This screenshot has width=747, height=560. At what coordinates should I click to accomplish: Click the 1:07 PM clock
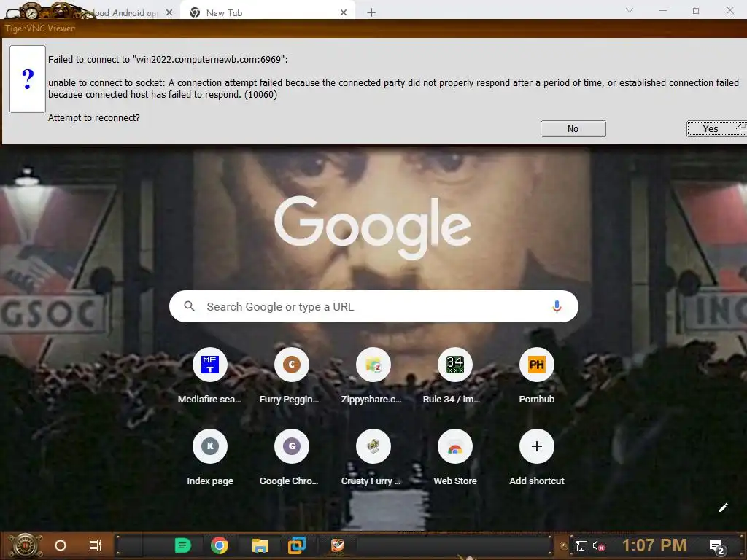point(654,545)
